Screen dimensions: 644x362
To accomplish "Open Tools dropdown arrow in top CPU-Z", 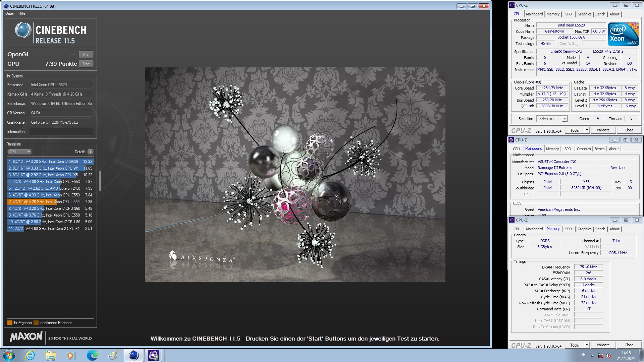I will coord(587,130).
